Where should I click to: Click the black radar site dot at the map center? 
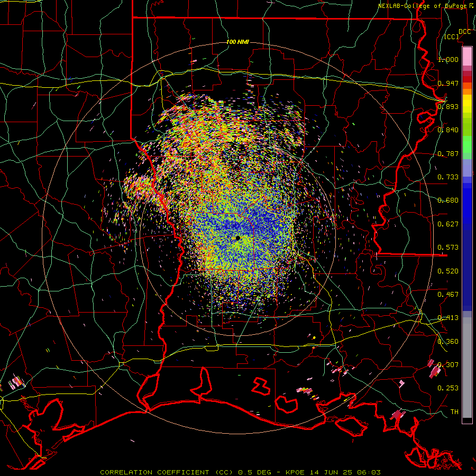pos(237,238)
